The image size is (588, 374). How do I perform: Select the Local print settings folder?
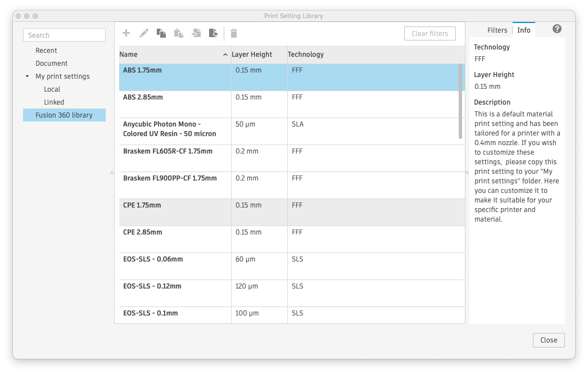(x=52, y=89)
